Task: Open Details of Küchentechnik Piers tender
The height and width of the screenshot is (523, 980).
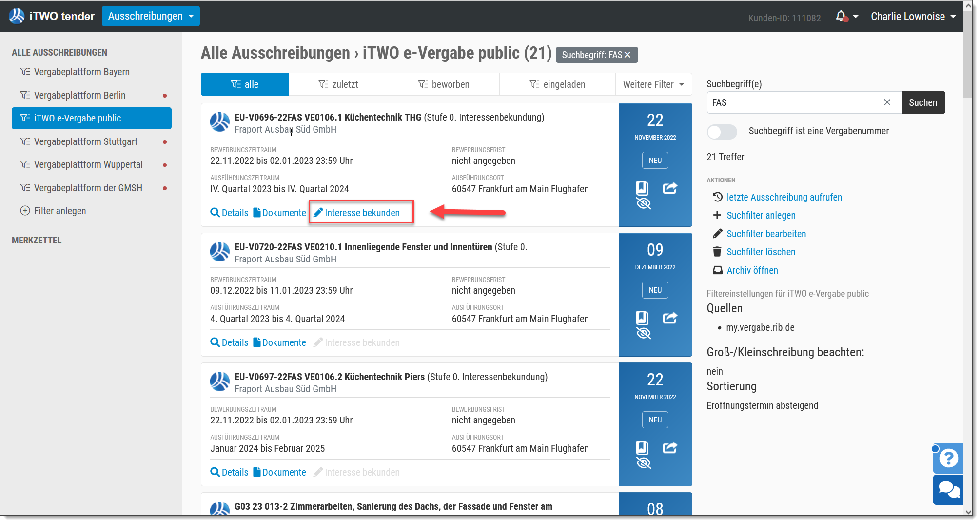Action: pyautogui.click(x=229, y=472)
